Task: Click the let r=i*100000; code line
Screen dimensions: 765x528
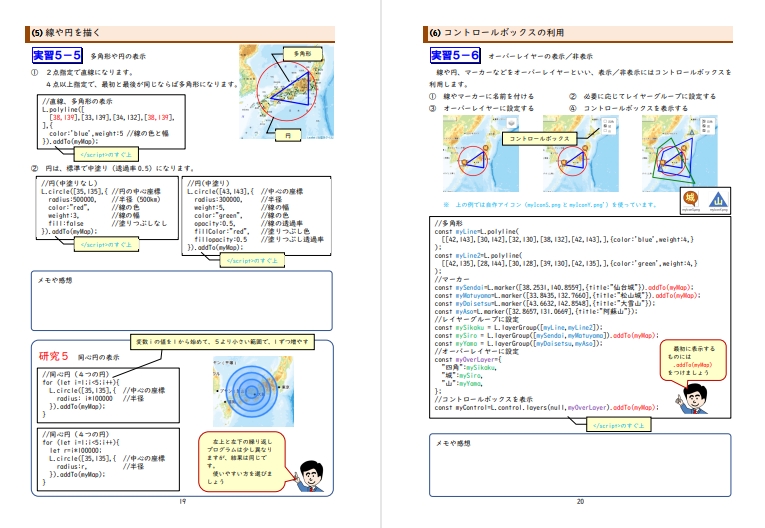Action: [76, 450]
